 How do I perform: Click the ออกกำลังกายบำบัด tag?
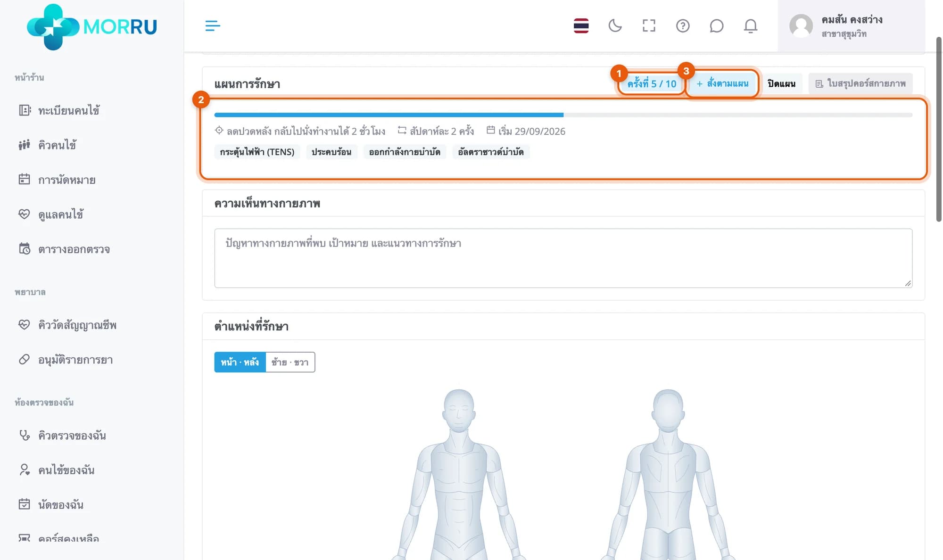pos(405,152)
